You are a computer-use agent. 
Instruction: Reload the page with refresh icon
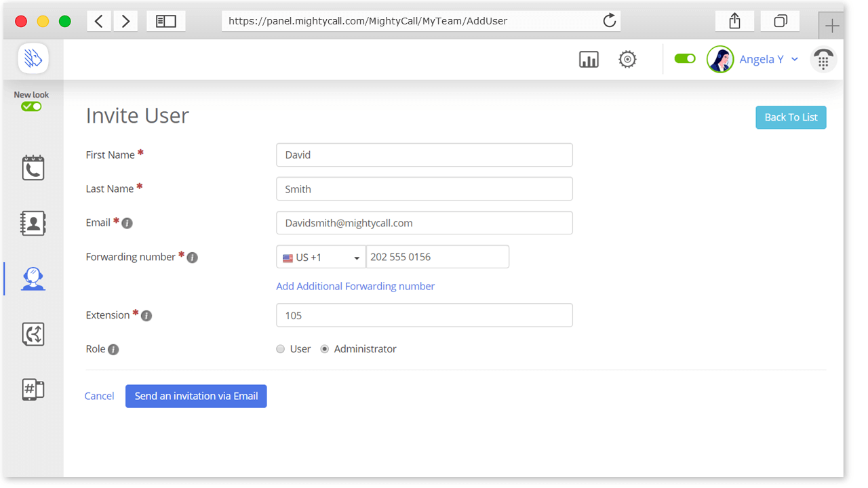pos(610,20)
